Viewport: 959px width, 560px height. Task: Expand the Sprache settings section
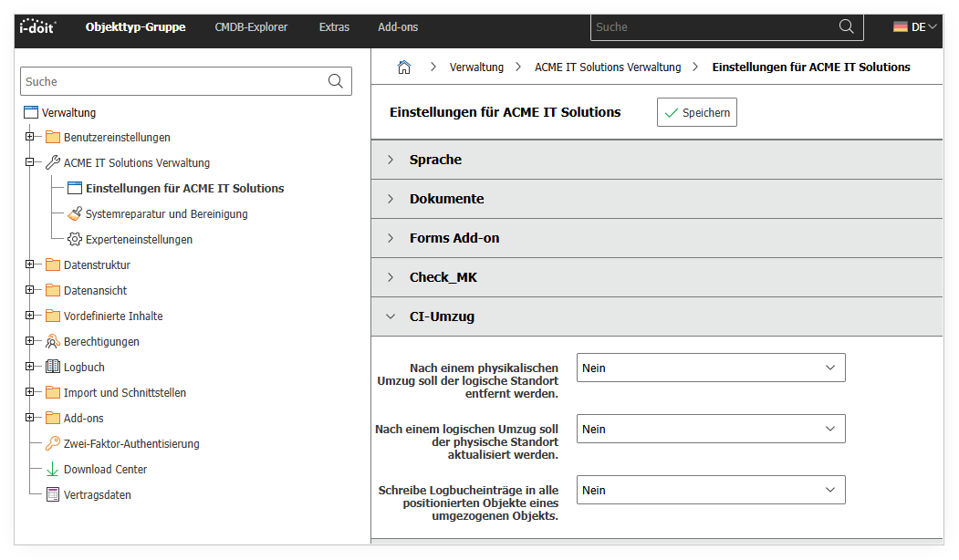coord(656,160)
